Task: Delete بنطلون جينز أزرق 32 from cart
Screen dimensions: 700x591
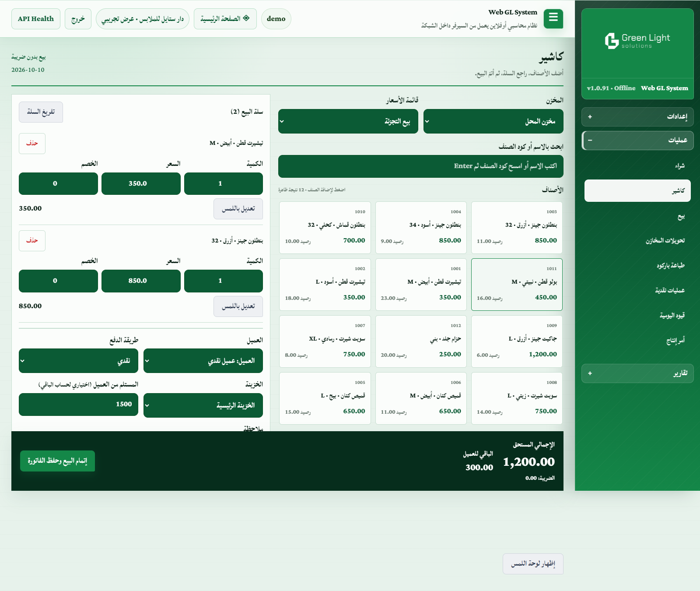Action: coord(32,241)
